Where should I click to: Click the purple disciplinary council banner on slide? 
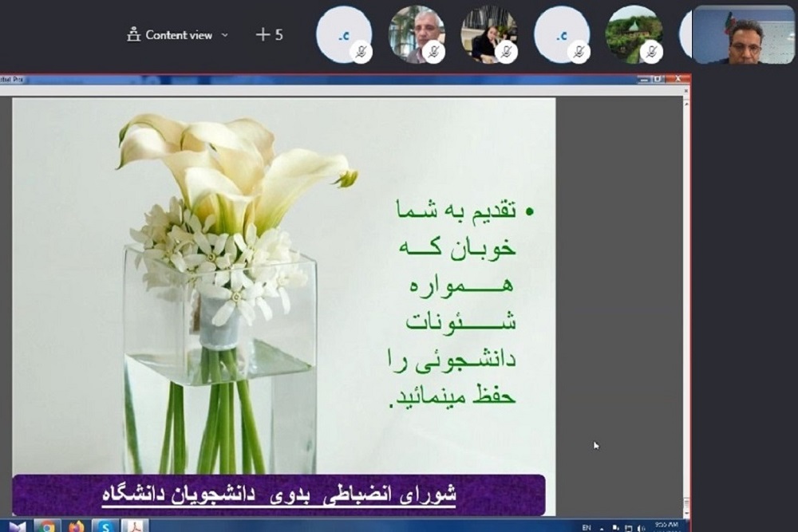[x=279, y=495]
